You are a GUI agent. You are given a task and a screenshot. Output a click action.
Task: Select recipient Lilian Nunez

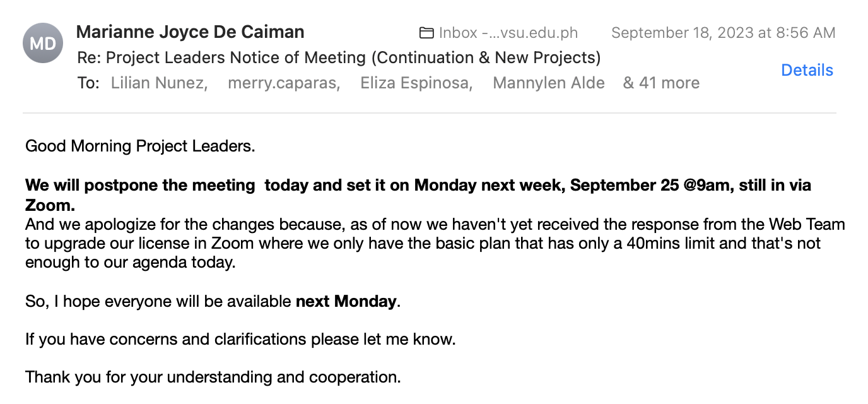[159, 83]
